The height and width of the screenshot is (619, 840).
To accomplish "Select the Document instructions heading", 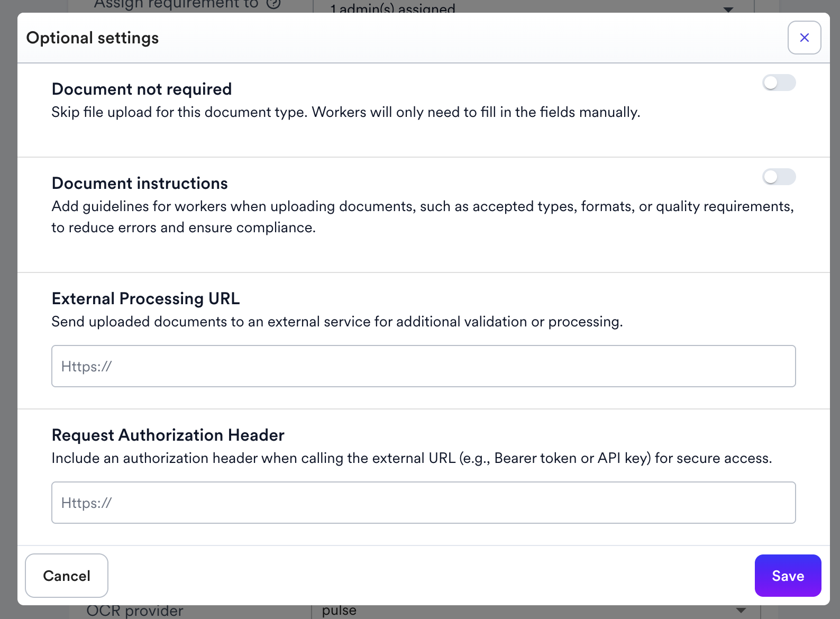I will click(x=140, y=183).
